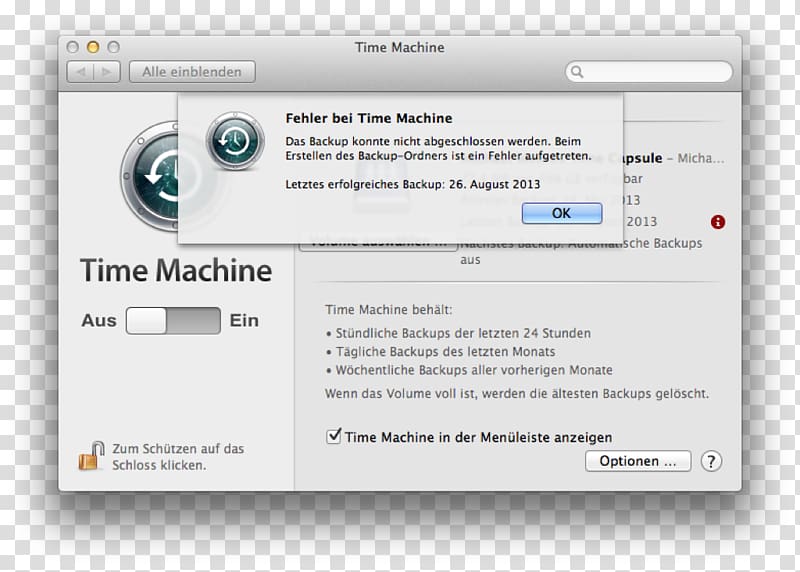
Task: Click 'Wöchentliche Backups aller vorherigen Monate'
Action: coord(474,370)
